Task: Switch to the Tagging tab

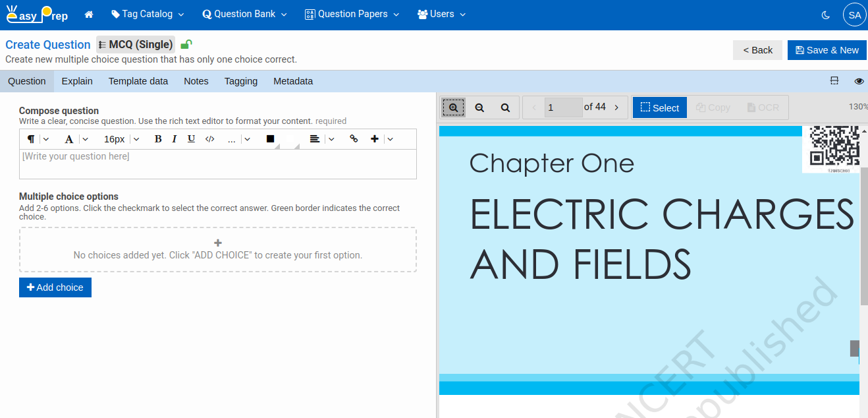Action: [x=240, y=81]
